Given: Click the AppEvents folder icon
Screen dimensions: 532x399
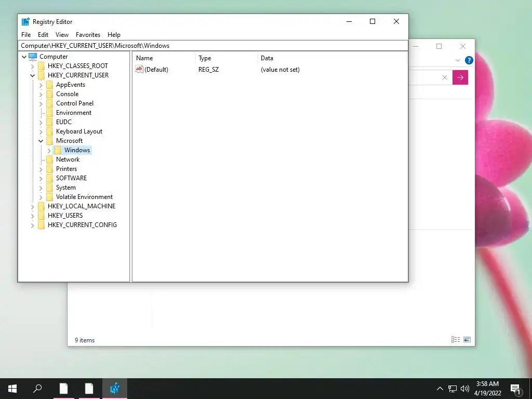Looking at the screenshot, I should click(49, 85).
